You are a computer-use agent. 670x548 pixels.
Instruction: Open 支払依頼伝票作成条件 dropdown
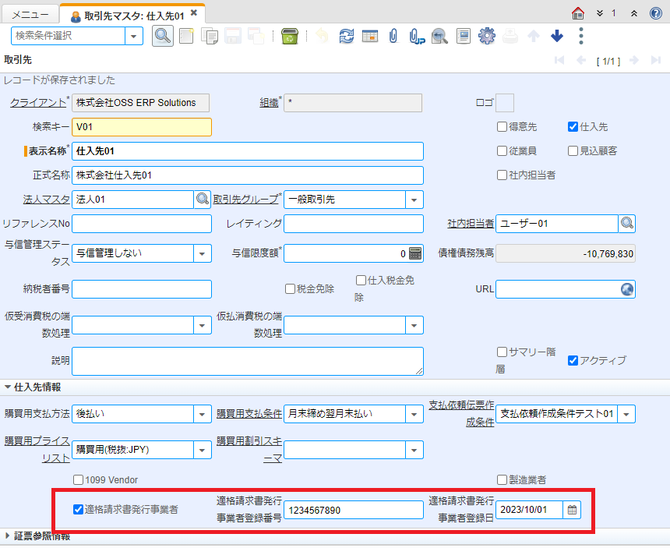[x=626, y=414]
